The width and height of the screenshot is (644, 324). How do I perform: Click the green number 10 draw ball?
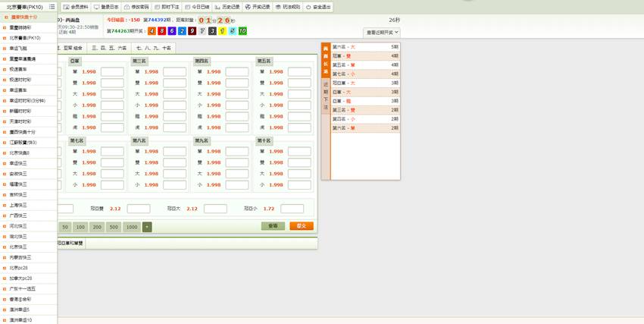click(242, 31)
